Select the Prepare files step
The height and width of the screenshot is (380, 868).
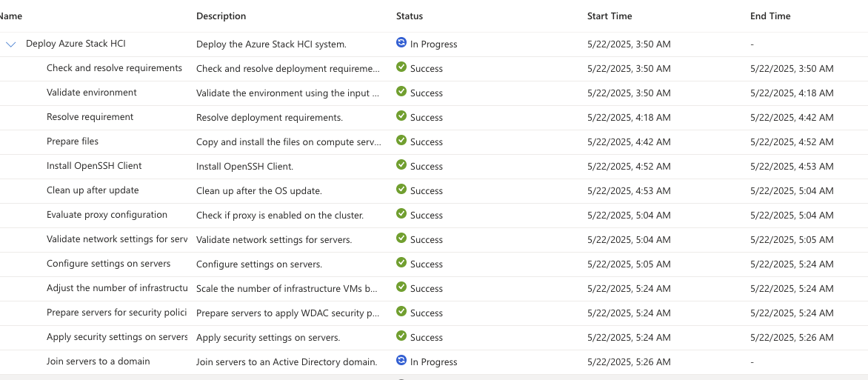point(73,141)
